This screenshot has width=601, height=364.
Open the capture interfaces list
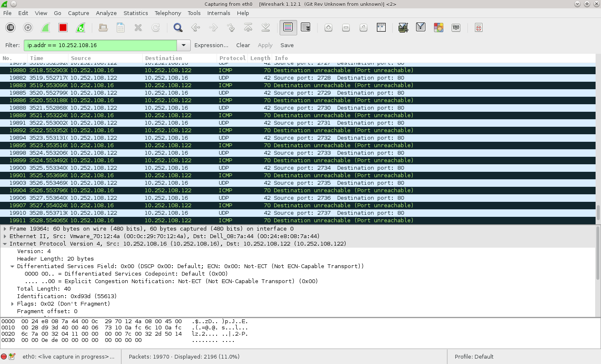(x=10, y=28)
